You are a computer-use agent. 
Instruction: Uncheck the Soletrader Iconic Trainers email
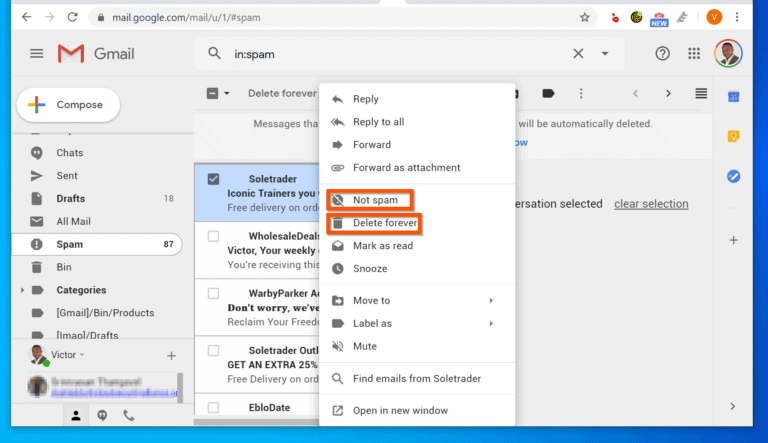click(213, 179)
